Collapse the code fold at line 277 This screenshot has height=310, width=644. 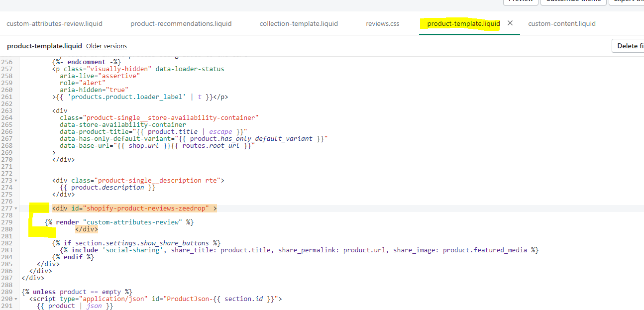click(16, 208)
